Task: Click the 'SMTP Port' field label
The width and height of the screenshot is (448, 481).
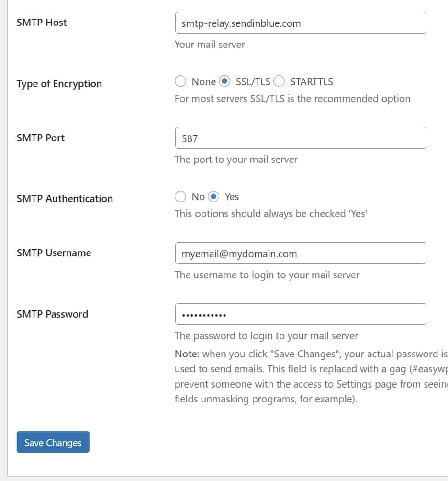Action: click(40, 138)
